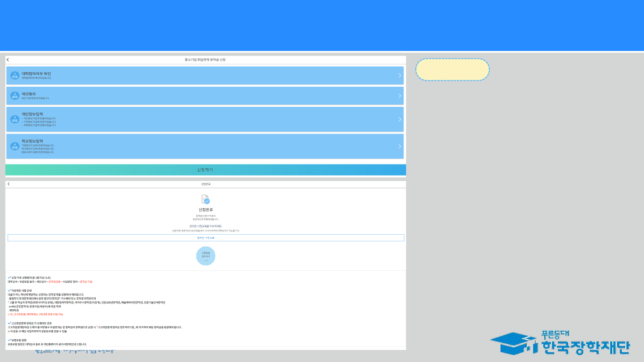Click back arrow on 신청완료 header
644x362 pixels.
(x=8, y=184)
